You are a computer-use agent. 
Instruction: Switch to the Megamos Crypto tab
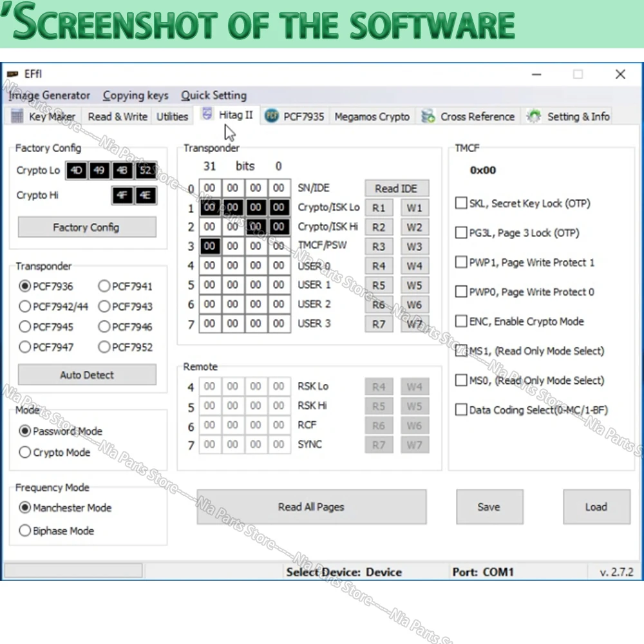tap(372, 117)
